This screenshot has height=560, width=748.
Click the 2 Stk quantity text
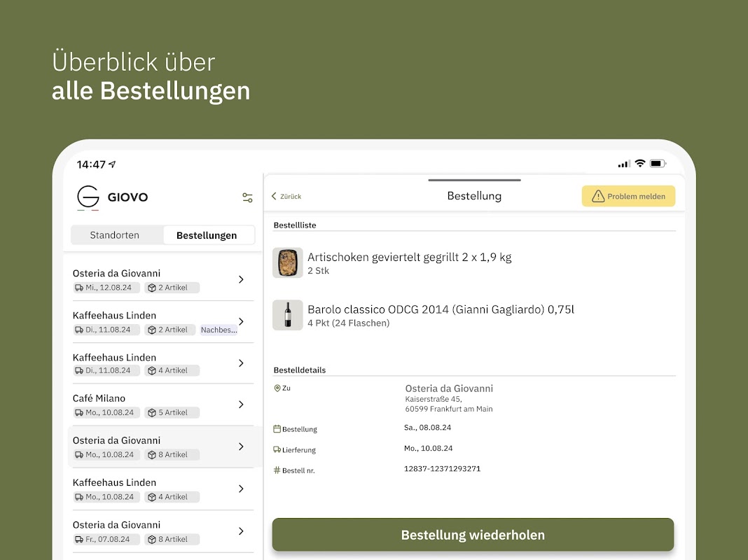coord(318,271)
